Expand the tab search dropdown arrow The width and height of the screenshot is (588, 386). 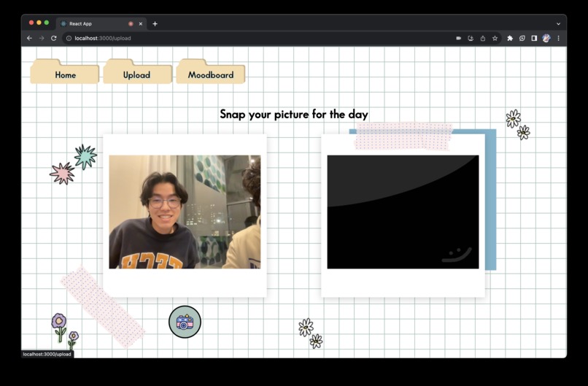click(x=558, y=23)
